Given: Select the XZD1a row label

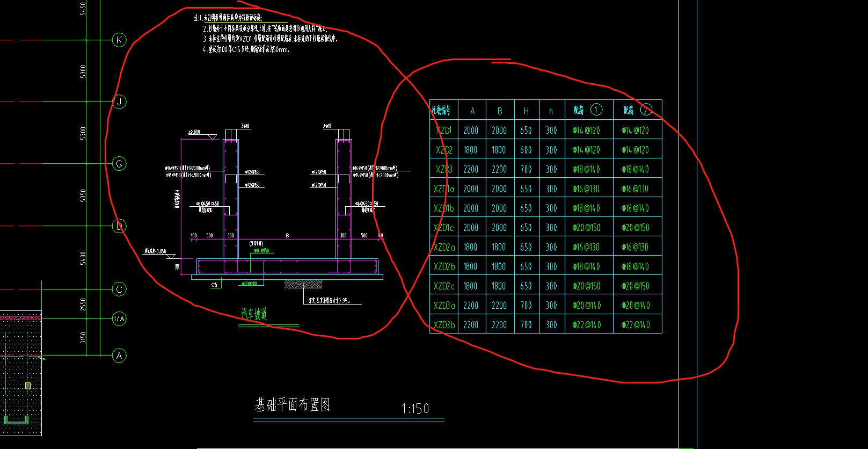Looking at the screenshot, I should pos(444,189).
